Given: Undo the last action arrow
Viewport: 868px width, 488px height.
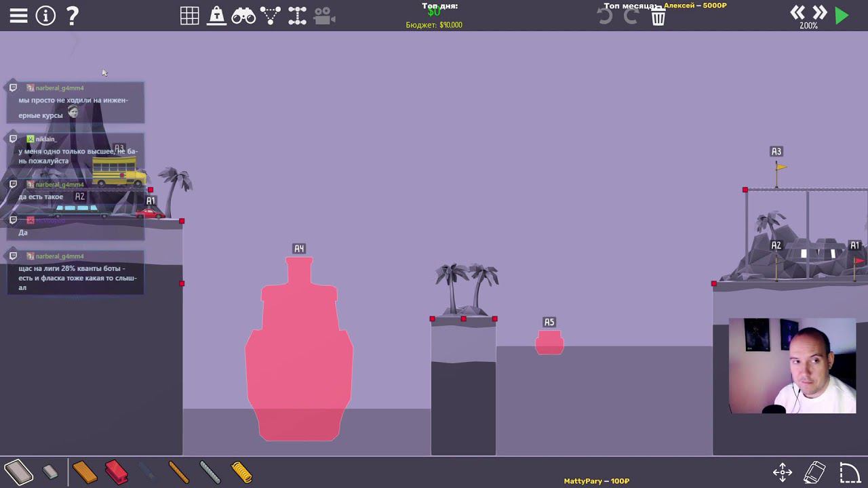Looking at the screenshot, I should pyautogui.click(x=605, y=16).
